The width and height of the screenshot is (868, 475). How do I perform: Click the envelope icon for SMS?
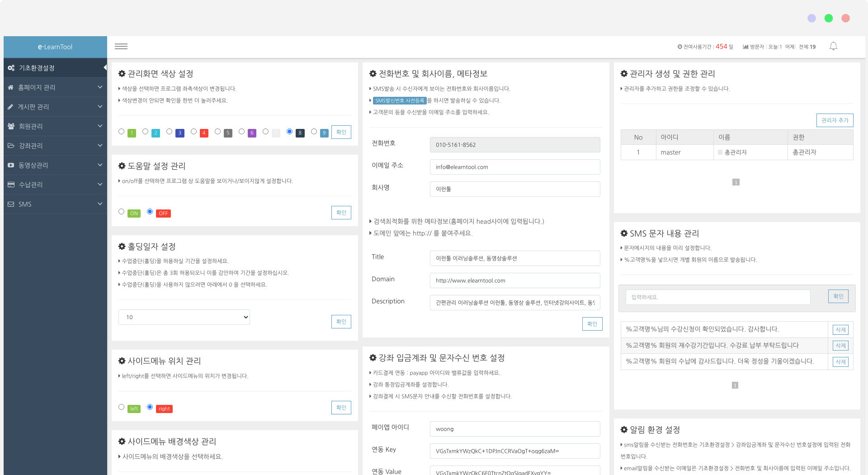(11, 204)
